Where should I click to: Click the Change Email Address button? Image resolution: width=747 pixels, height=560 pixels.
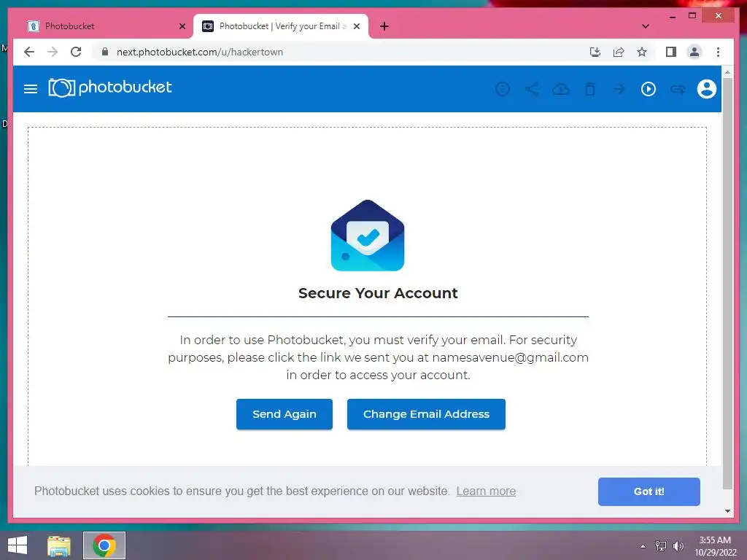(426, 414)
